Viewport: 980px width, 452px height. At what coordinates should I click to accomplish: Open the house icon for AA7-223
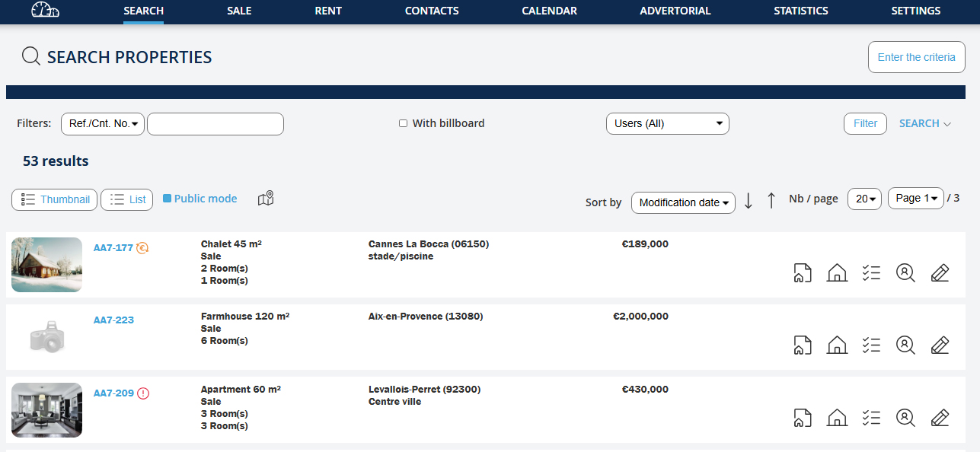pyautogui.click(x=837, y=345)
